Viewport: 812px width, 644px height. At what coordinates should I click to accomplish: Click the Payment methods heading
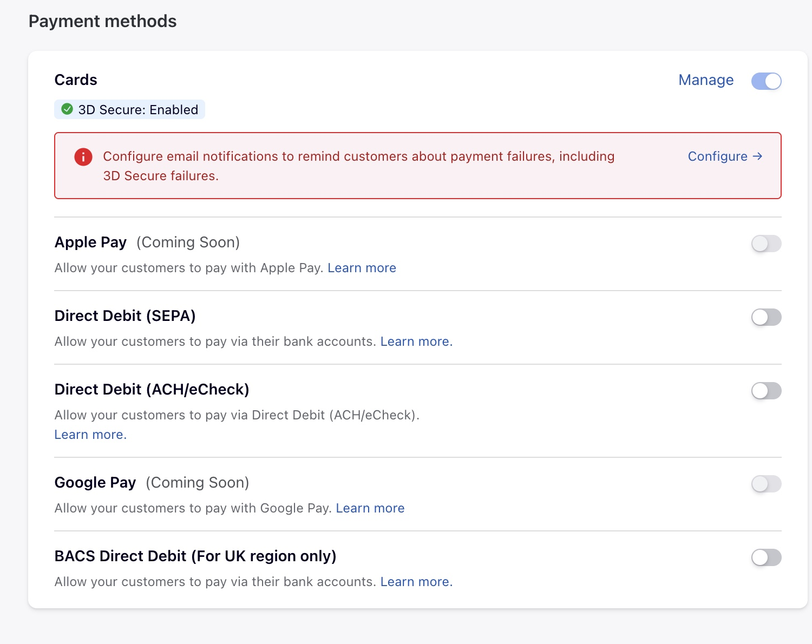point(102,21)
